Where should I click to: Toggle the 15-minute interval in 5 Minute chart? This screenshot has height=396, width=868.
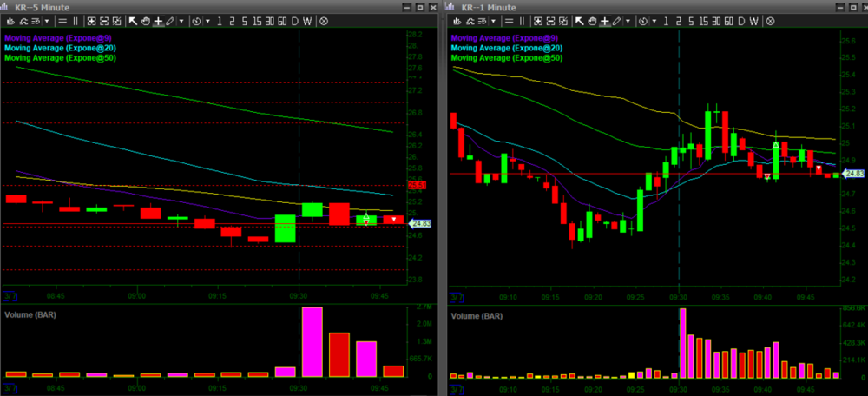(x=256, y=21)
